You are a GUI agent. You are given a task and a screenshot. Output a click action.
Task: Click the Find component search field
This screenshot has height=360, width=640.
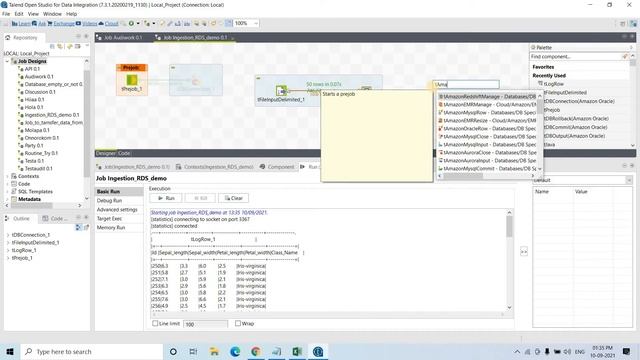tap(576, 56)
